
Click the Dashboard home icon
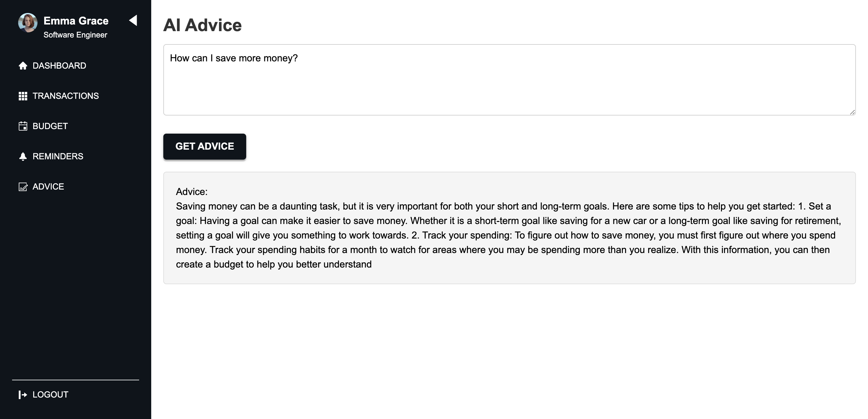[23, 66]
